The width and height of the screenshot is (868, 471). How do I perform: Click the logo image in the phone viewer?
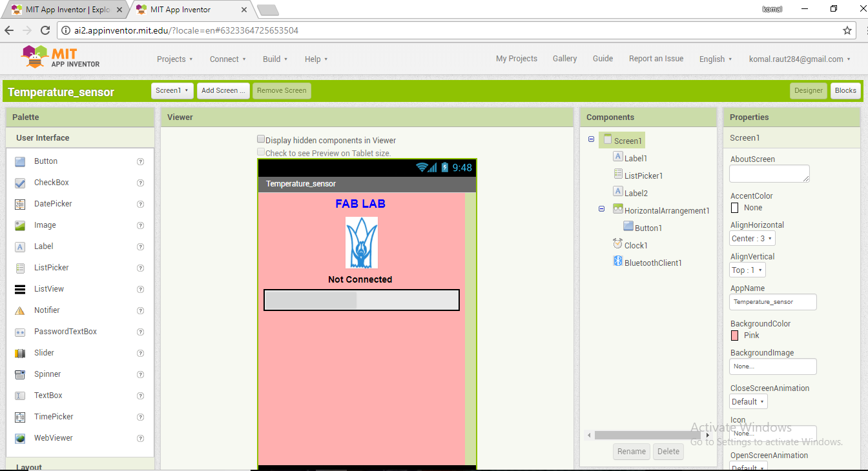click(x=361, y=242)
